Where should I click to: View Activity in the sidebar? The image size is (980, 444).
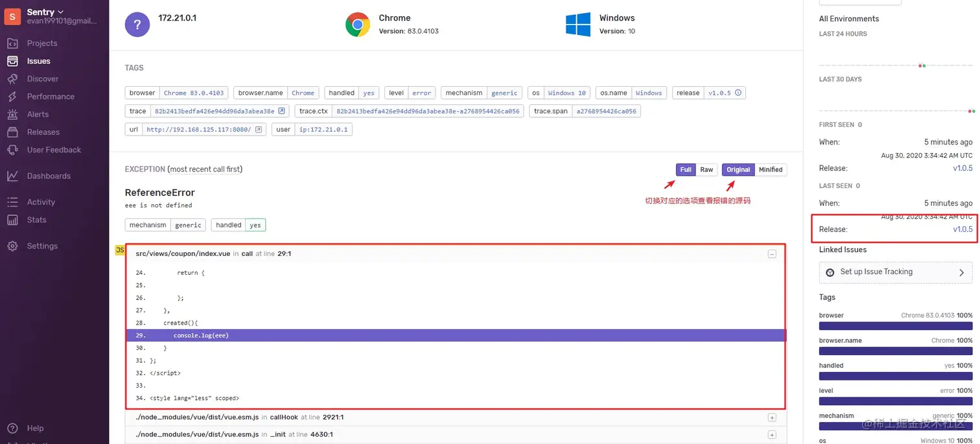(x=41, y=202)
